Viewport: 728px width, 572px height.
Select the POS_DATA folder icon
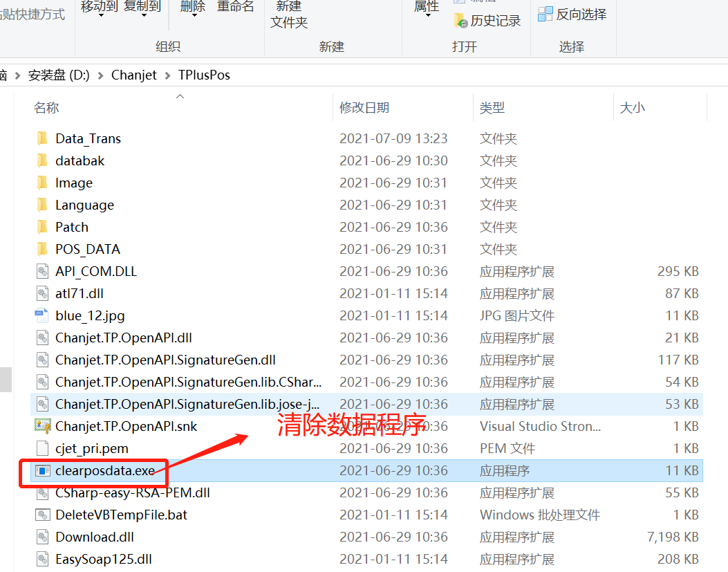click(41, 249)
